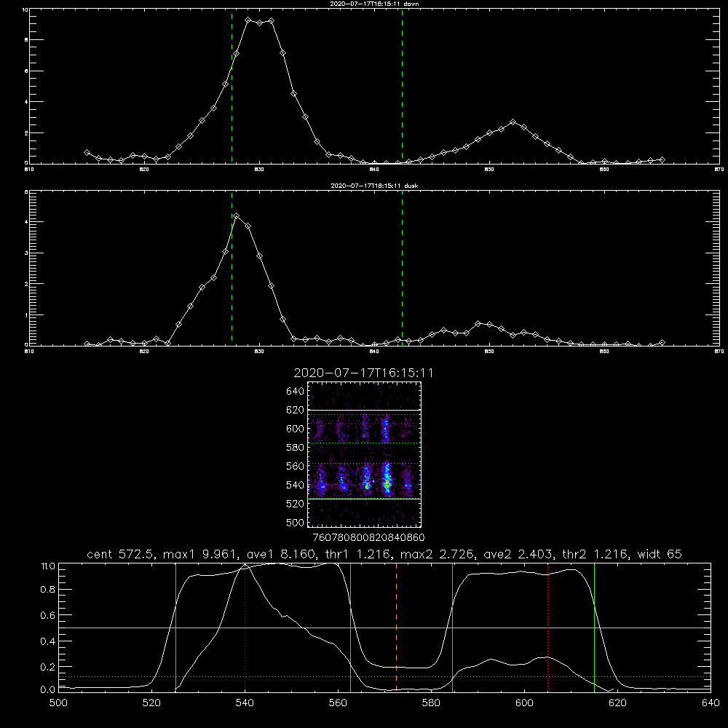Click the '0.2' y-axis label of bottom plot

pos(48,667)
